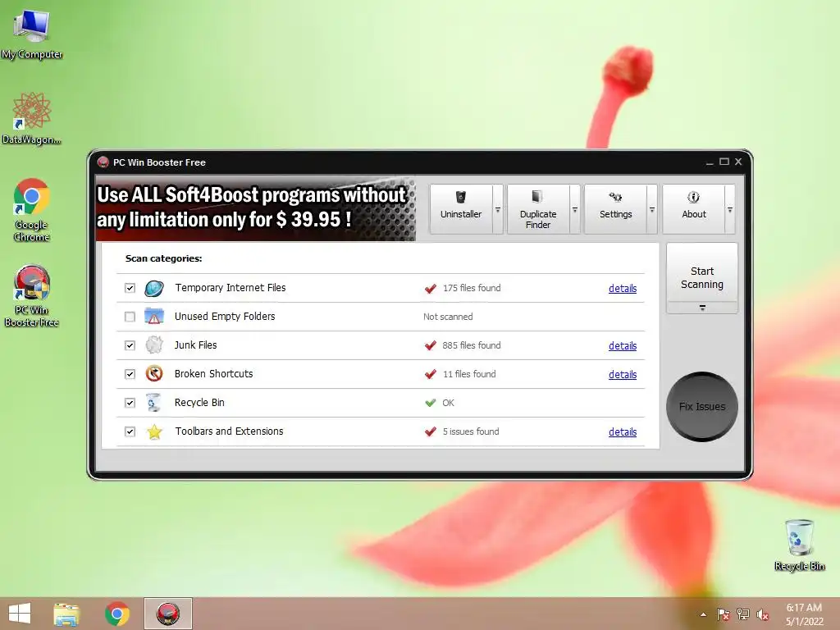The width and height of the screenshot is (840, 630).
Task: View details for Temporary Internet Files
Action: coord(623,288)
